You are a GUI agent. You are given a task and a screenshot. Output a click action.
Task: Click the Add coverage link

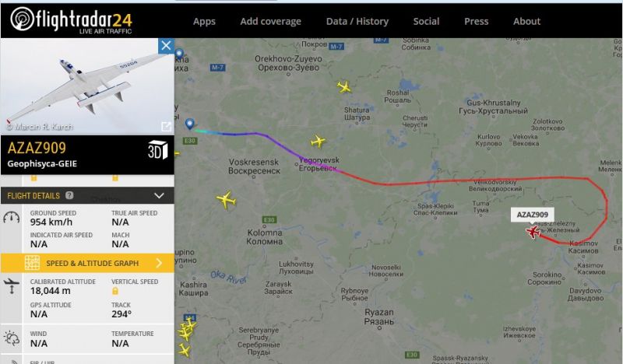(270, 22)
